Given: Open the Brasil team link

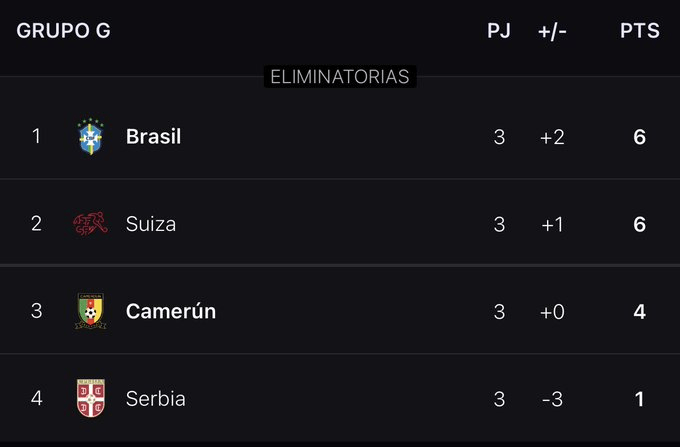Looking at the screenshot, I should (153, 136).
